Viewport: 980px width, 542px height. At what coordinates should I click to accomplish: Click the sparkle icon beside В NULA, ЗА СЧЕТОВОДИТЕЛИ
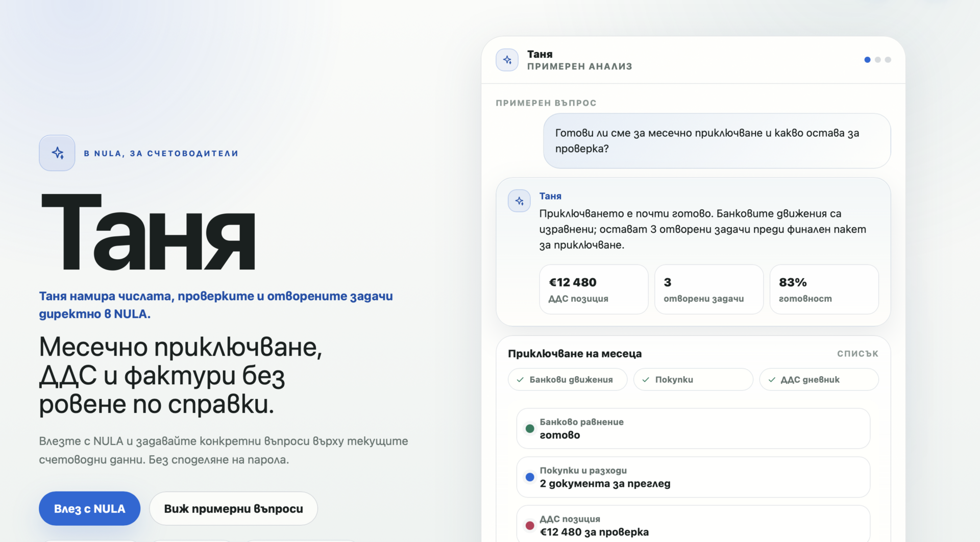click(x=57, y=153)
